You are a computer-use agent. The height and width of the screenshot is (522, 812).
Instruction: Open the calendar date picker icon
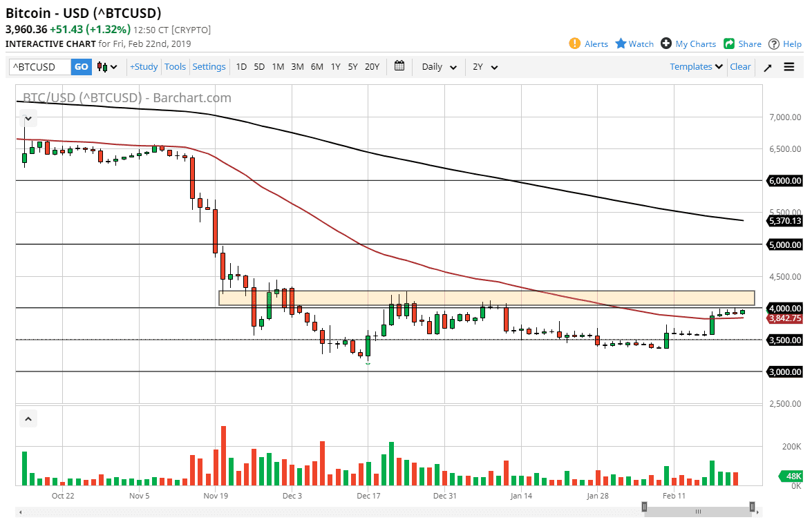point(399,66)
